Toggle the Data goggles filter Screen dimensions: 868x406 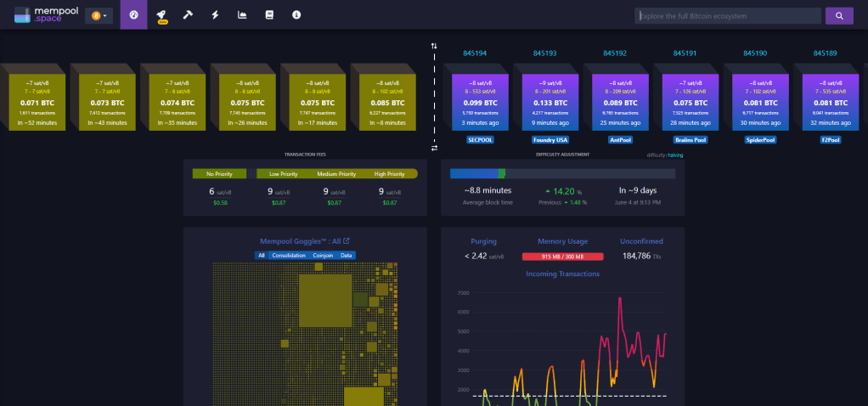(346, 255)
